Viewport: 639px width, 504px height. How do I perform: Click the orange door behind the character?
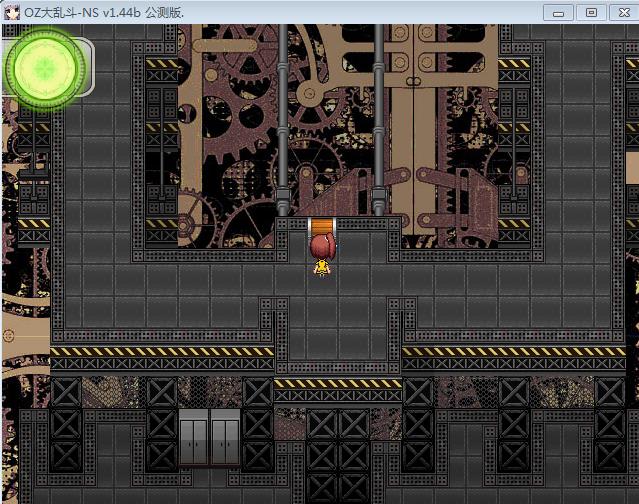[x=322, y=227]
